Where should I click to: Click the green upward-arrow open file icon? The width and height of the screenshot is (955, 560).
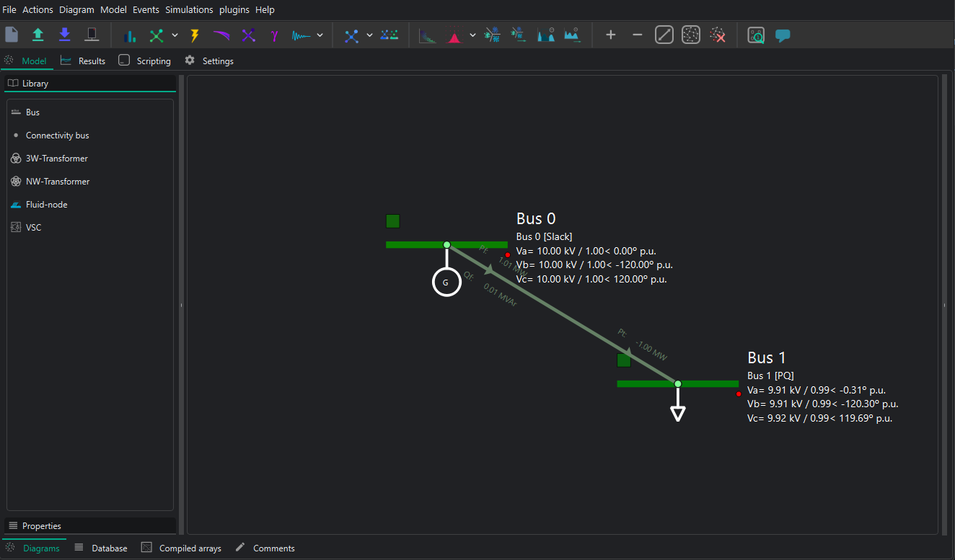pos(38,35)
